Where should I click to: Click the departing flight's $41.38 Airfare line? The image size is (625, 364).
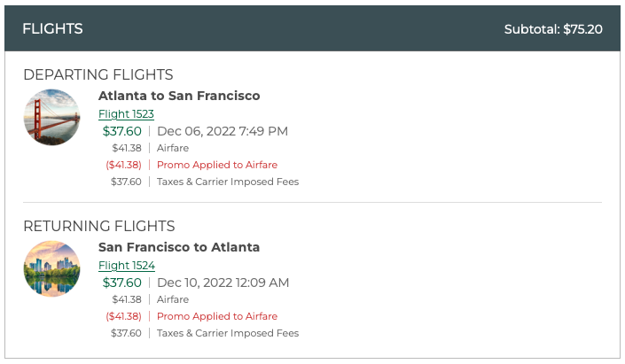click(172, 148)
